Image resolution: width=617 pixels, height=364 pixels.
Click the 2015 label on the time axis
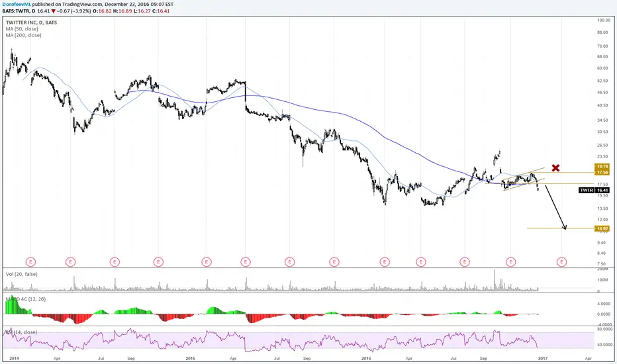pos(191,359)
